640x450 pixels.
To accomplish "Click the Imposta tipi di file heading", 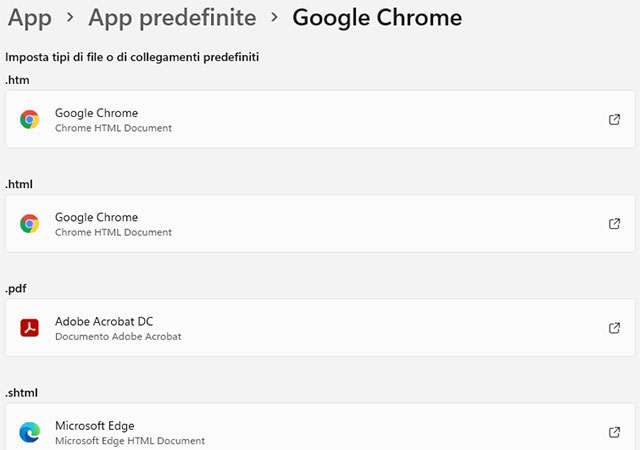I will [132, 58].
